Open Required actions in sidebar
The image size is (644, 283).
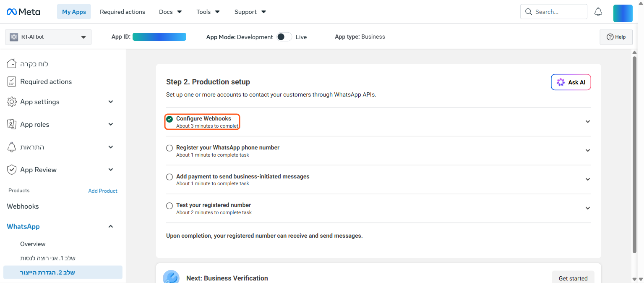46,81
